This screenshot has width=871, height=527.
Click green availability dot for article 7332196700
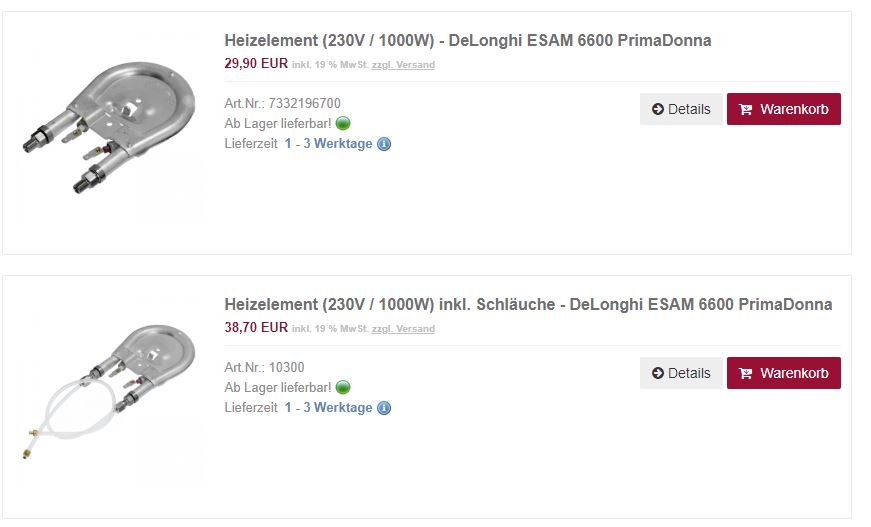pyautogui.click(x=343, y=124)
